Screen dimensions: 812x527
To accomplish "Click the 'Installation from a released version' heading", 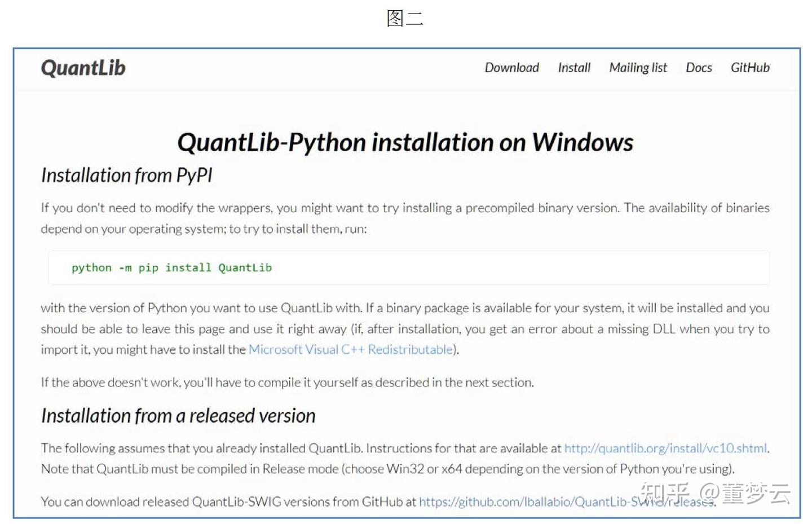I will [x=178, y=416].
